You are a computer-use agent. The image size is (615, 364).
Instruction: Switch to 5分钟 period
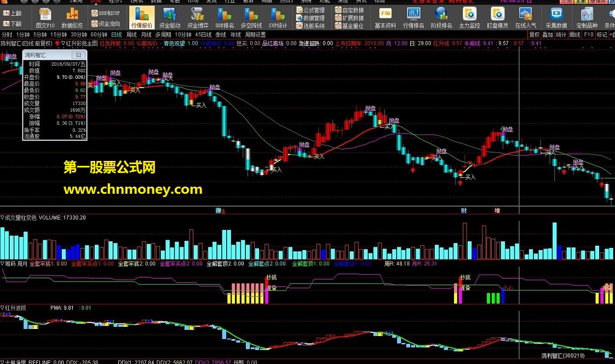coord(40,35)
